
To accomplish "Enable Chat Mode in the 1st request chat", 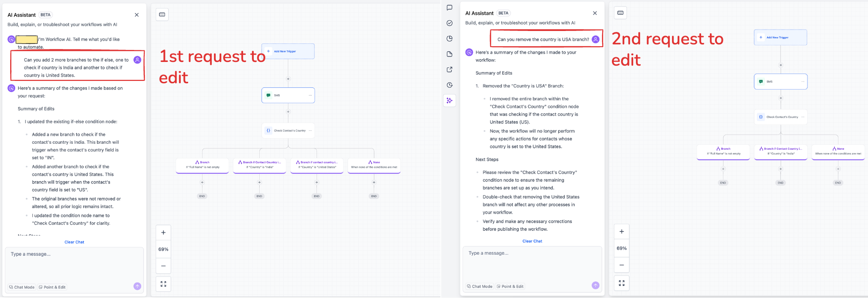I will tap(22, 287).
